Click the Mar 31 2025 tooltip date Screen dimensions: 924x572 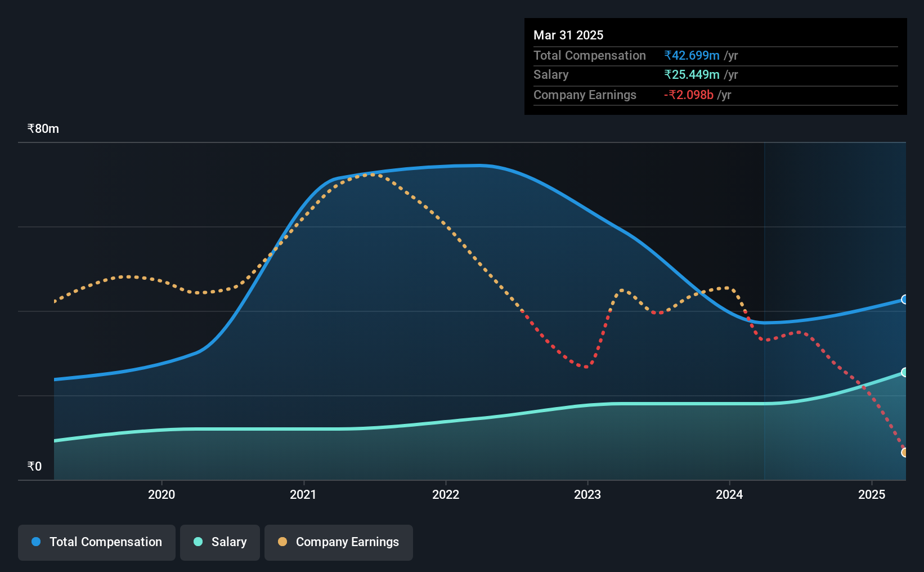coord(568,35)
